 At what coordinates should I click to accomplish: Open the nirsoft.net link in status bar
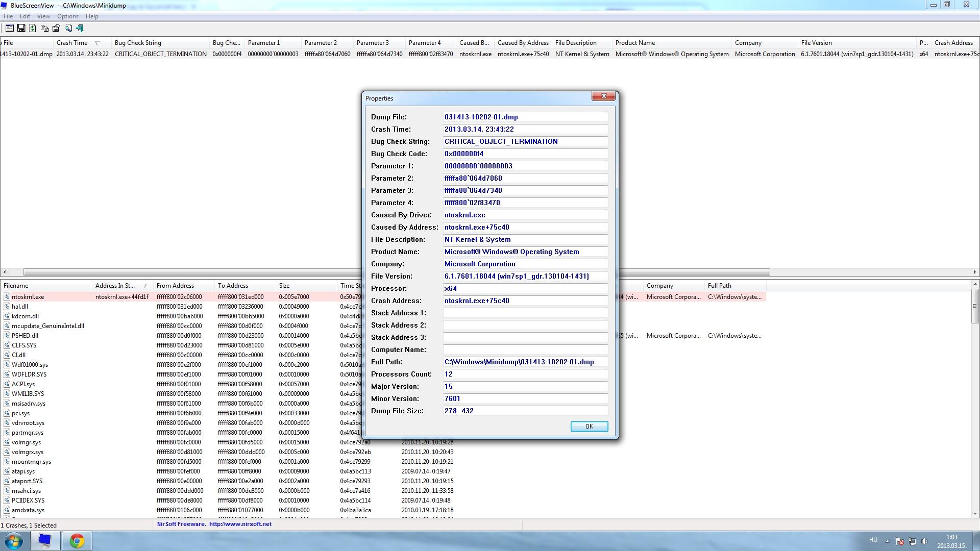tap(240, 524)
